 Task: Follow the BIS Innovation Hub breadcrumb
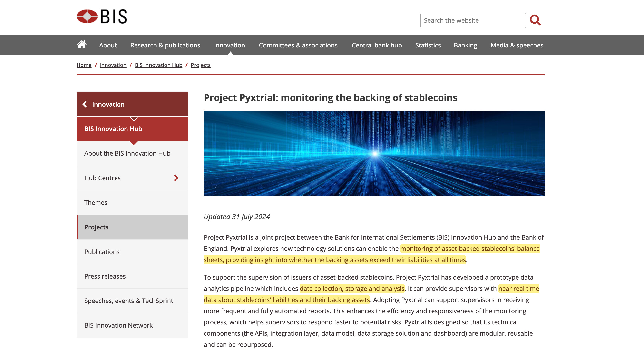pos(158,65)
